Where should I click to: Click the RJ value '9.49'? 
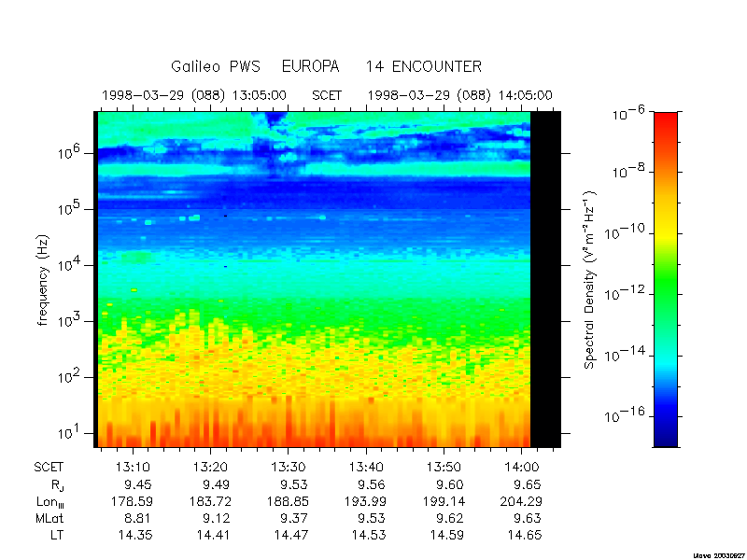click(216, 484)
